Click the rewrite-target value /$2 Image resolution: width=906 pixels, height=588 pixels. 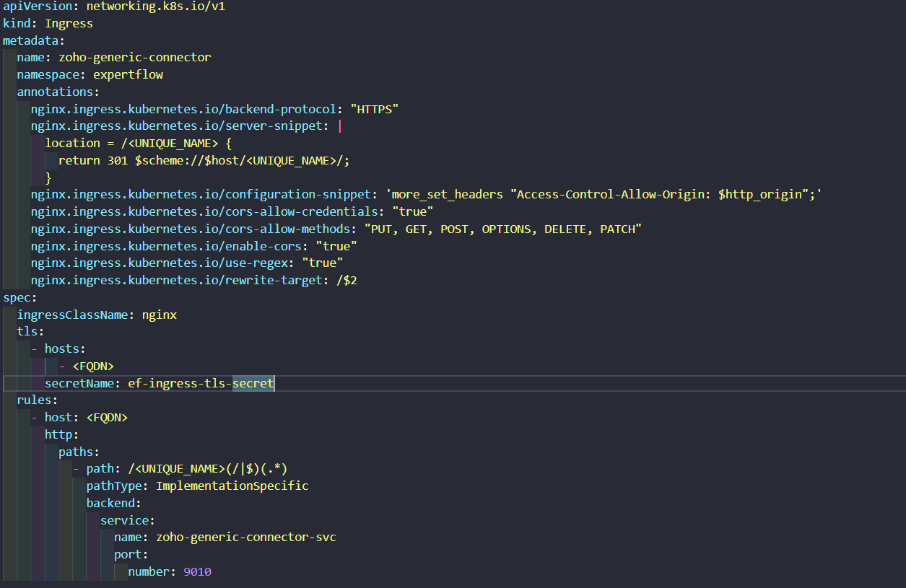347,280
